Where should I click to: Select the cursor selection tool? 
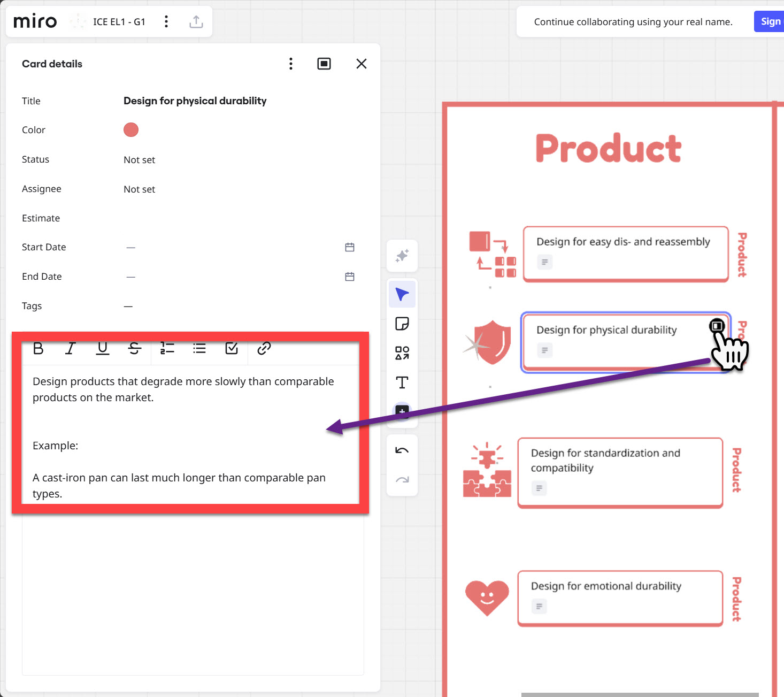[402, 294]
